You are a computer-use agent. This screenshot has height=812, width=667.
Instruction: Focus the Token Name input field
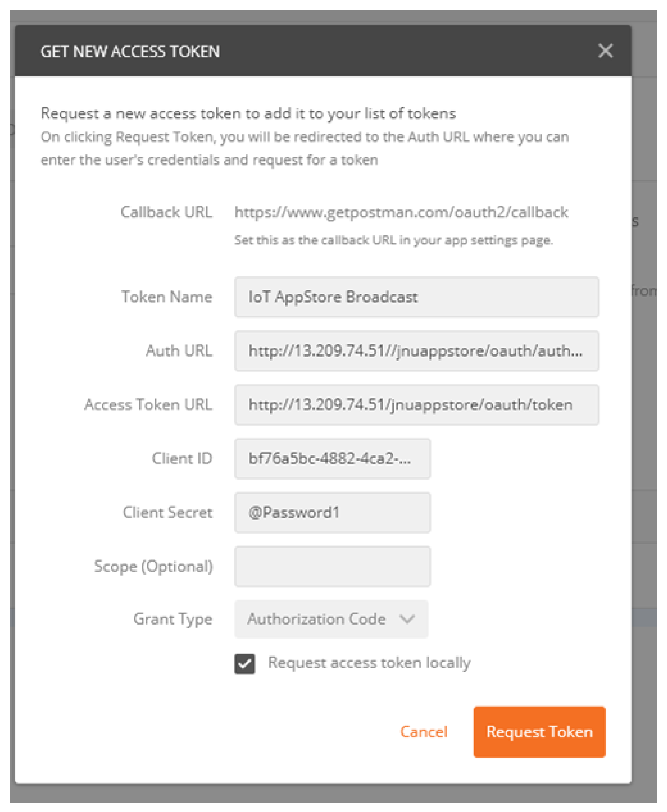click(416, 297)
